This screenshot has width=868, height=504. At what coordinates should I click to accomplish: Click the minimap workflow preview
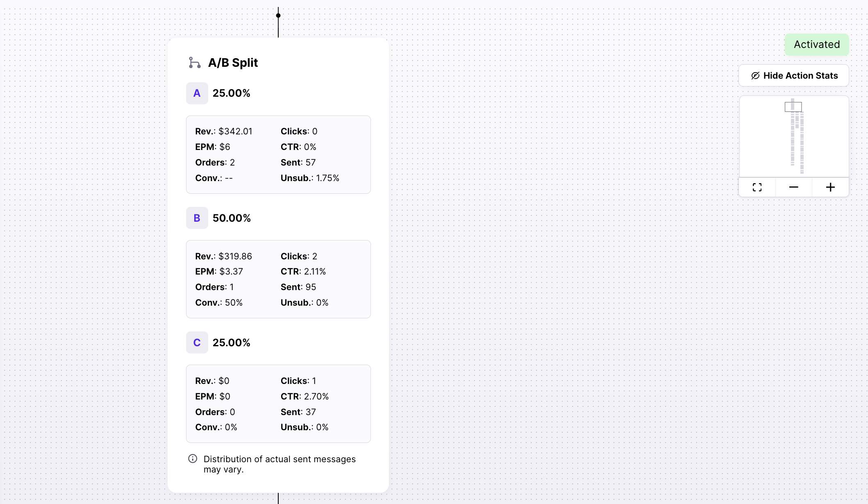793,137
